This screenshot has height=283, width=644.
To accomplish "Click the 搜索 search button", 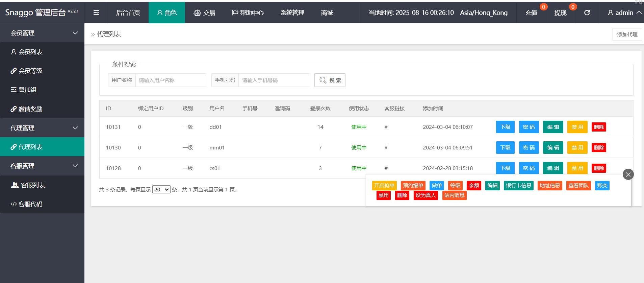I will [330, 80].
